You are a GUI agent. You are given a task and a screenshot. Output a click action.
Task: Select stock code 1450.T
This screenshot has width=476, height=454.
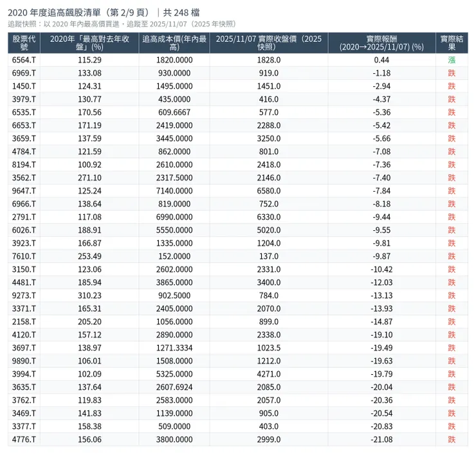[24, 86]
